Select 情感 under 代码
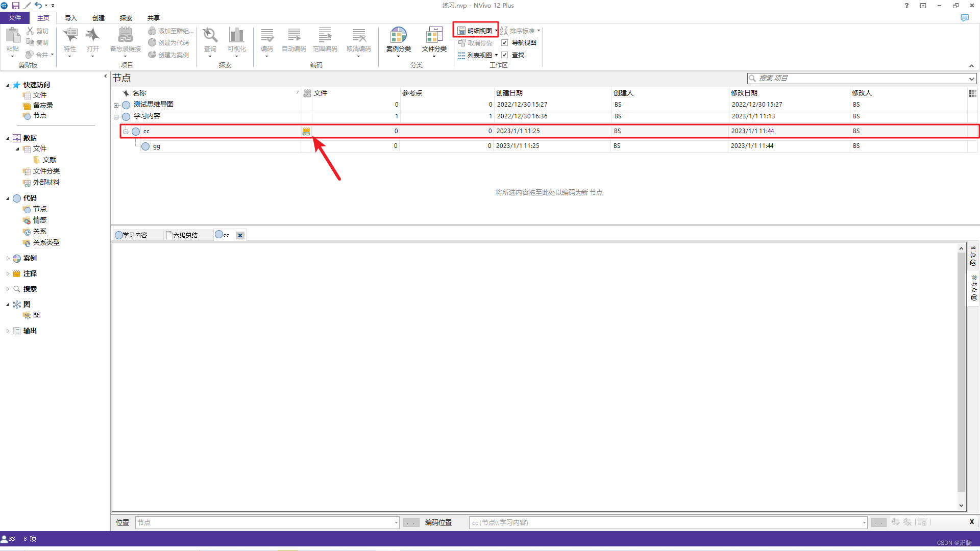The height and width of the screenshot is (551, 980). click(x=35, y=220)
